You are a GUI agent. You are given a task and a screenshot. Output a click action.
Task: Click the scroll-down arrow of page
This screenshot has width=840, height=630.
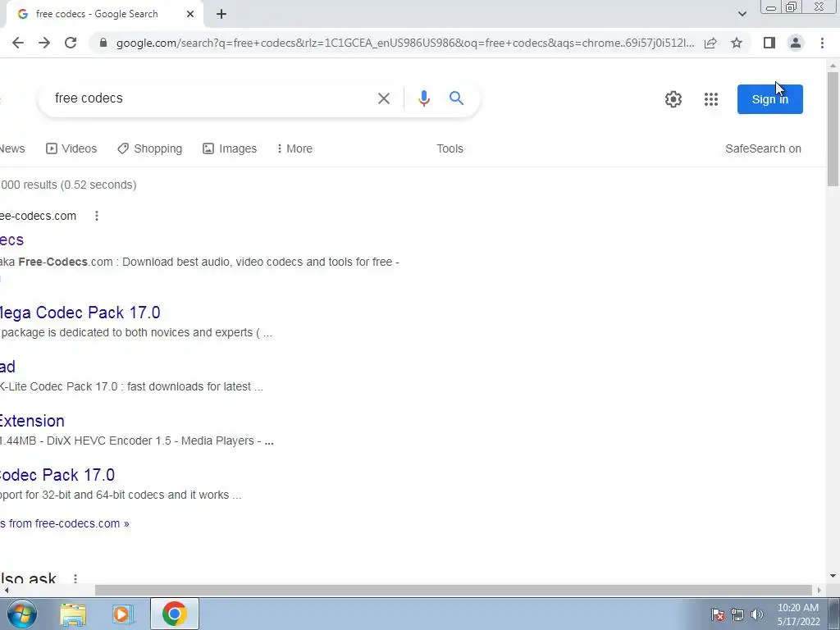[833, 576]
